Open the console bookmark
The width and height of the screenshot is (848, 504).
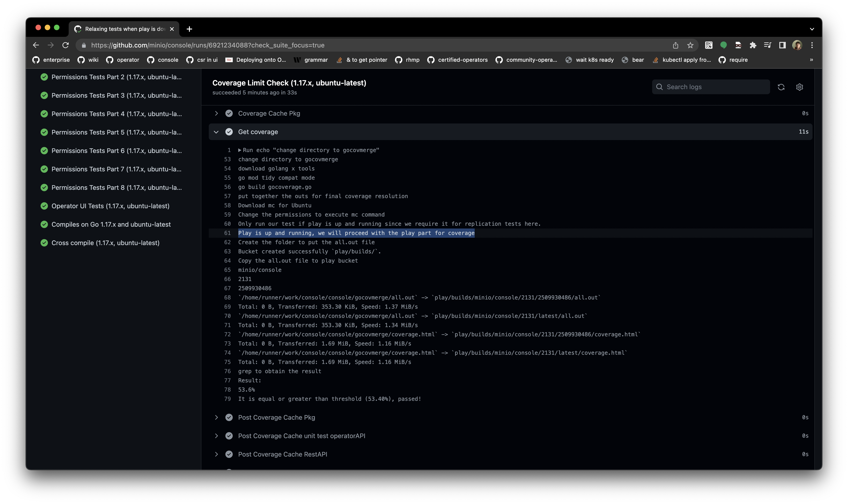163,60
